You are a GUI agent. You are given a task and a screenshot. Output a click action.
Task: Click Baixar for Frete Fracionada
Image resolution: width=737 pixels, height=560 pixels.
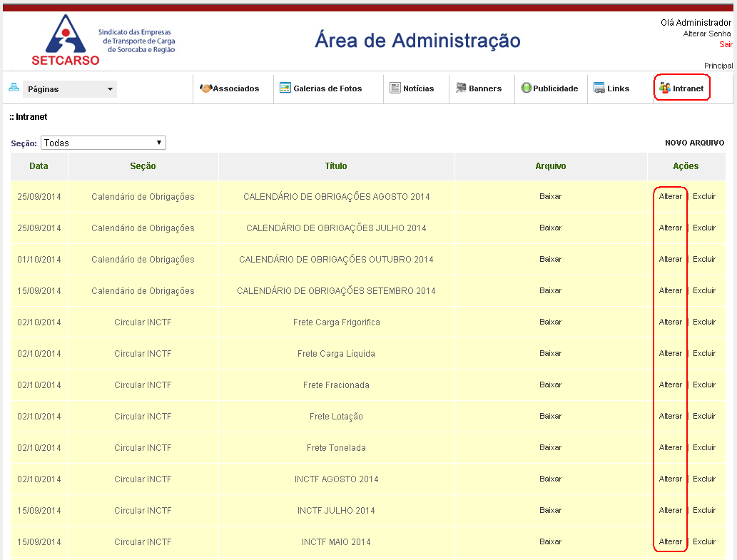550,385
